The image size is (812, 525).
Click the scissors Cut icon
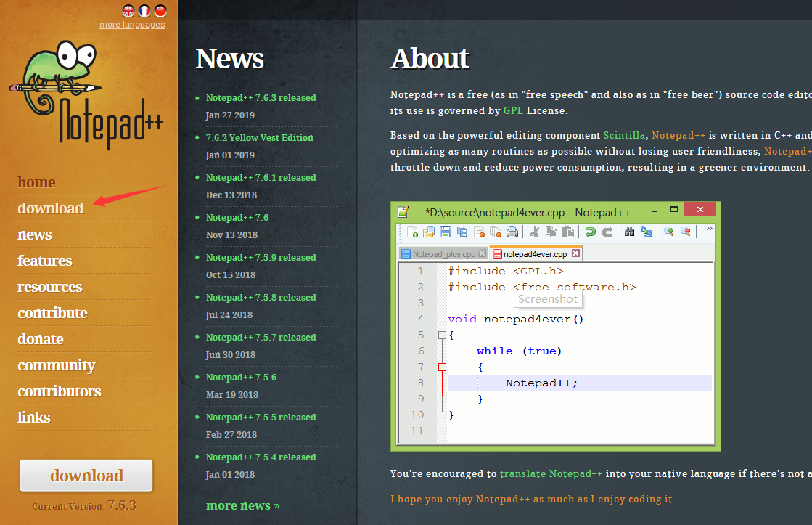click(535, 232)
